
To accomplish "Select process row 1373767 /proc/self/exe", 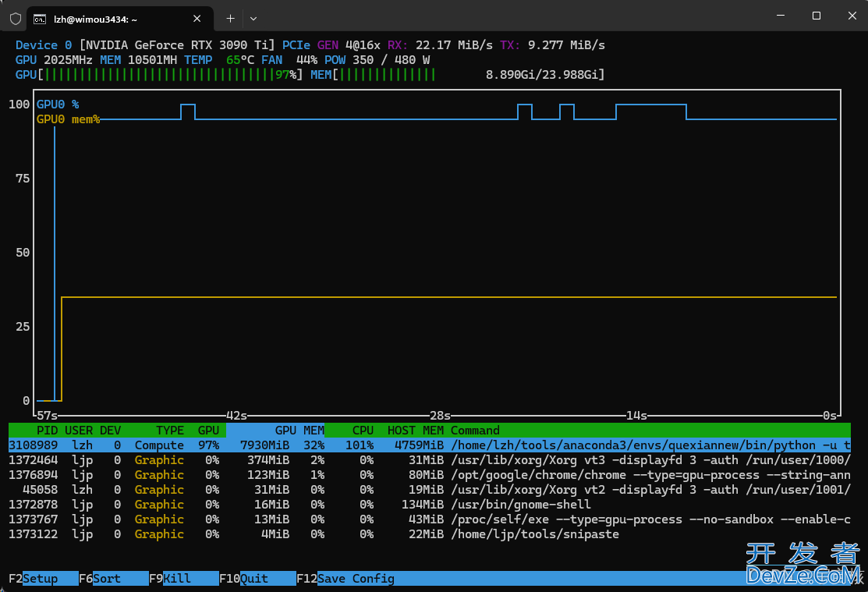I will click(430, 519).
